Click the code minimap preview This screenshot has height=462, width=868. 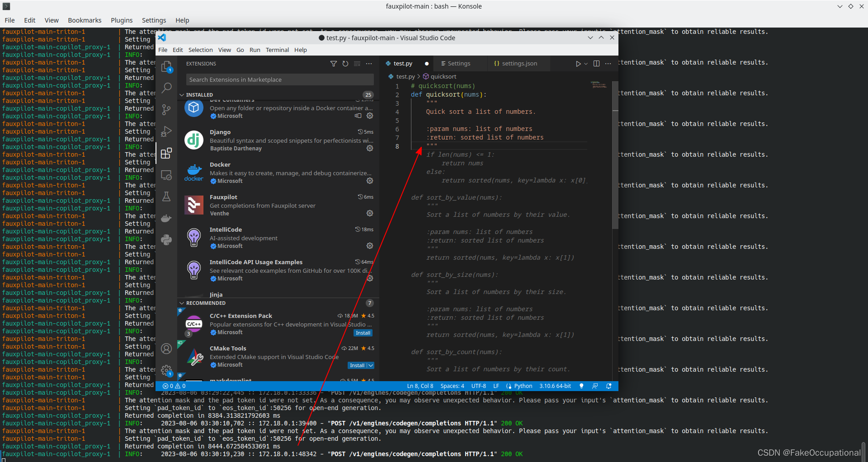point(599,85)
